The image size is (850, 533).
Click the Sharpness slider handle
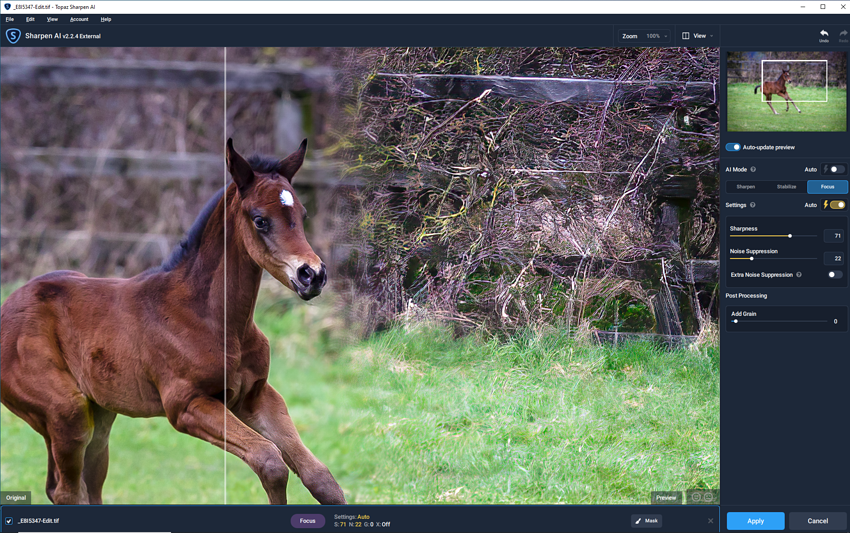(x=790, y=236)
